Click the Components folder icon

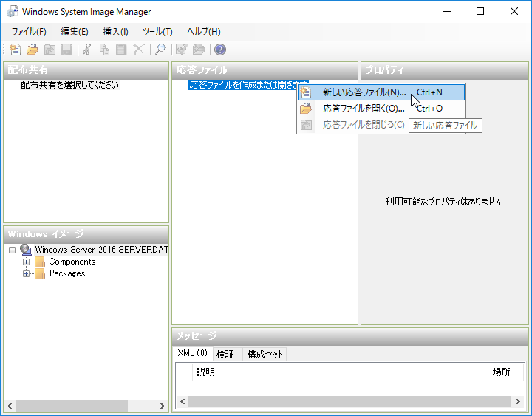pos(40,262)
